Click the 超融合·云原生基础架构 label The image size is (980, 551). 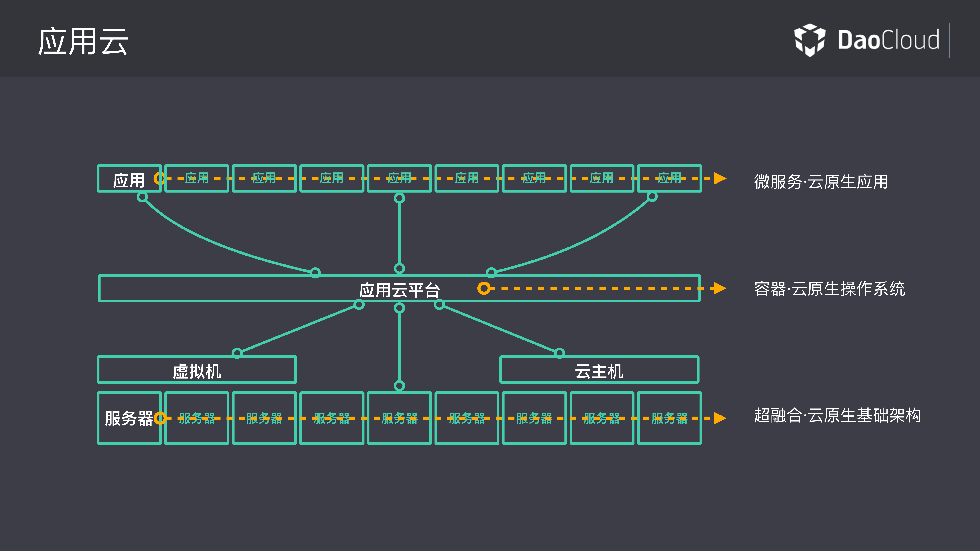click(x=837, y=416)
